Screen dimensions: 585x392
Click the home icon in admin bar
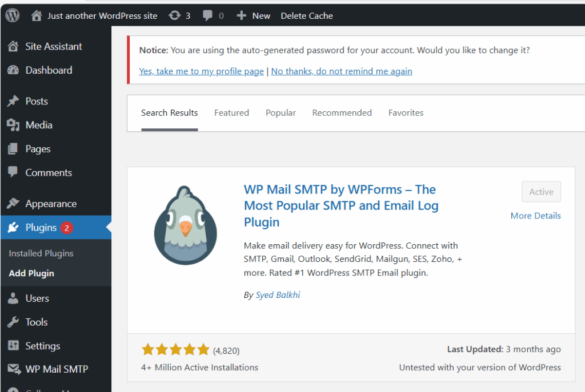[x=36, y=15]
